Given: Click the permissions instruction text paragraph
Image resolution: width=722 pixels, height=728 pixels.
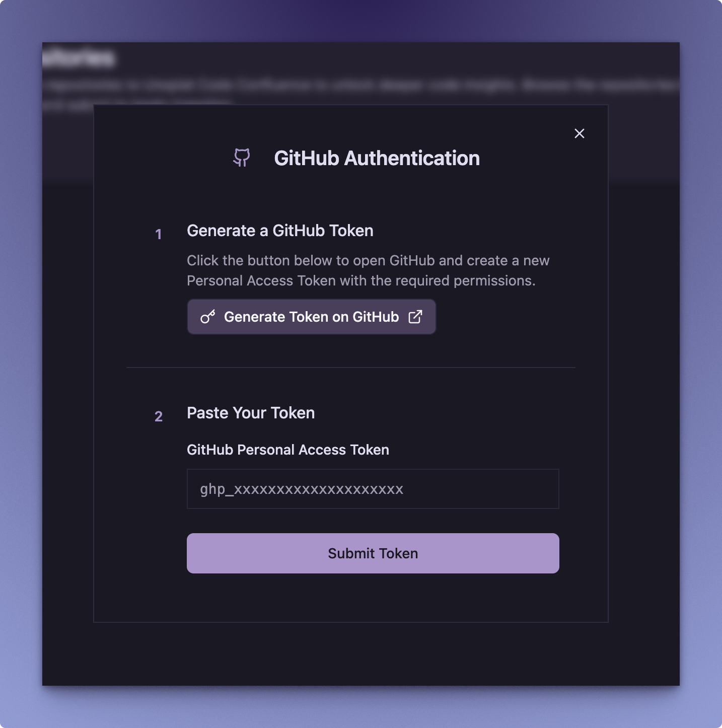Looking at the screenshot, I should tap(368, 270).
